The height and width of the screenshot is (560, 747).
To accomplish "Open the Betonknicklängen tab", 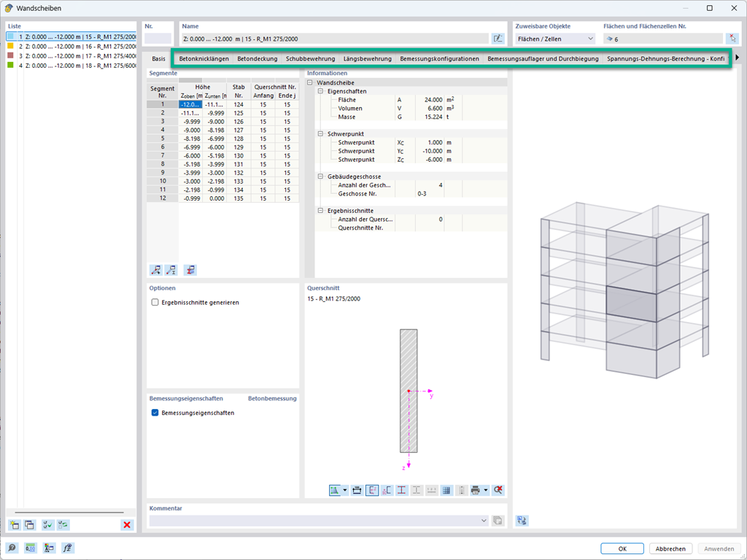I will (204, 58).
